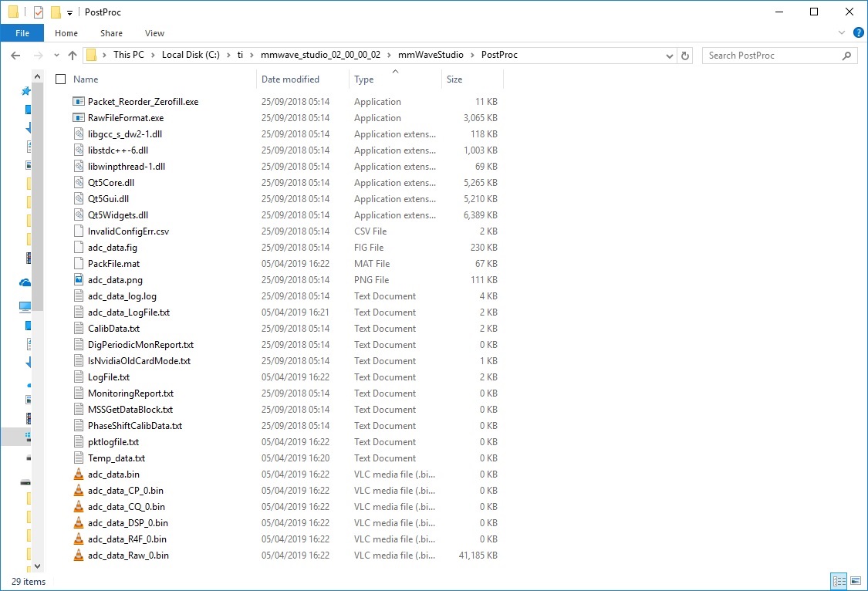Navigate to mmwave_studio_02_00_00_02 breadcrumb

click(320, 55)
